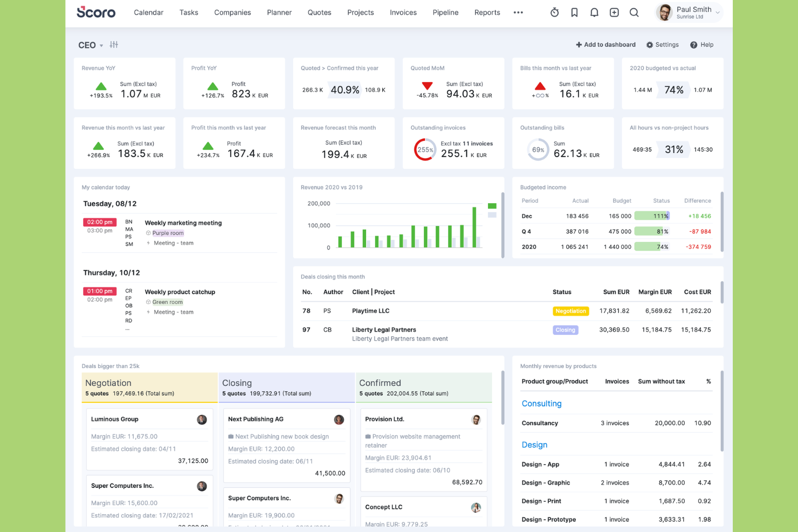Click the green legend swatch in revenue chart
798x532 pixels.
click(492, 206)
